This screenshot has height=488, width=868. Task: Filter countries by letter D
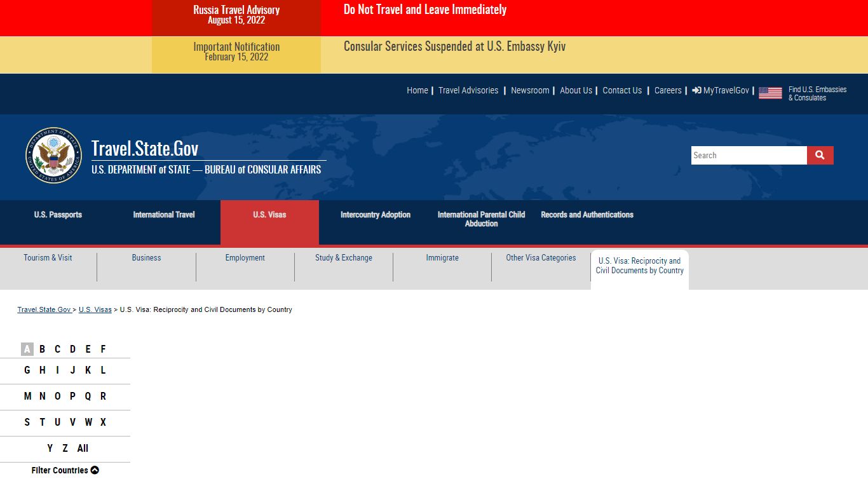tap(72, 349)
